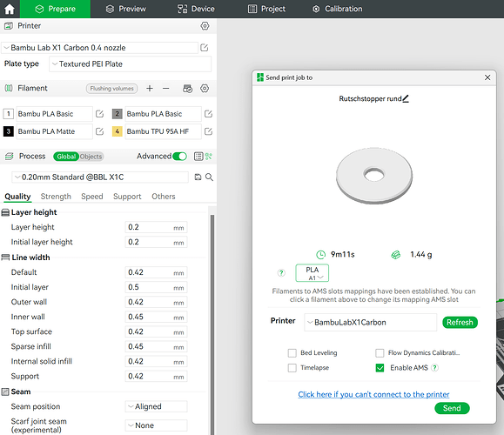Screen dimensions: 504x435
Task: Edit Bambu TPU 95A HF filament preset
Action: tap(208, 131)
